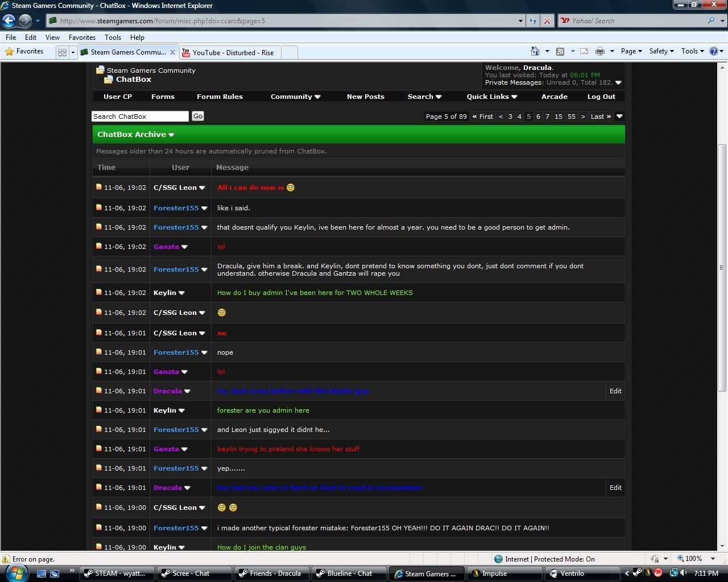Open the Favorites menu in menu bar
728x582 pixels.
[x=82, y=37]
